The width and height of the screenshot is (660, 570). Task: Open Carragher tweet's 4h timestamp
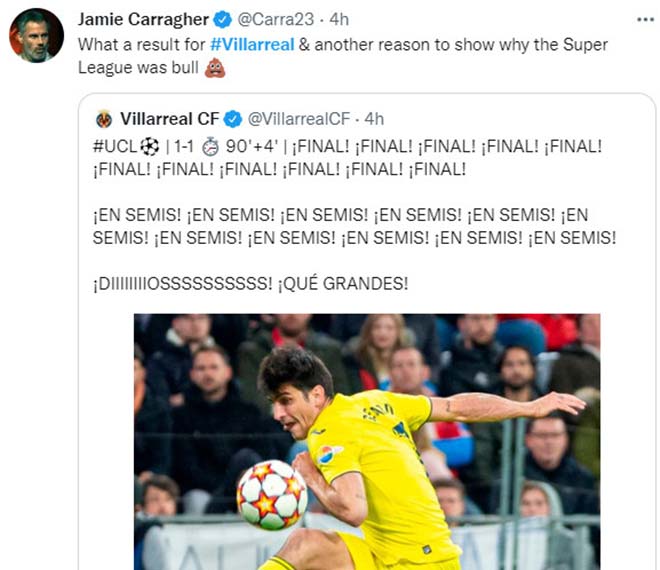tap(339, 19)
